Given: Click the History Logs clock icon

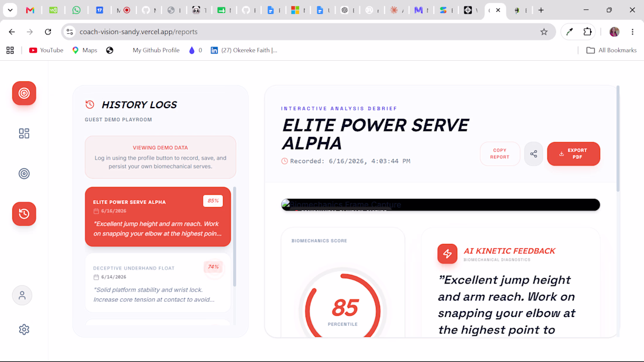Looking at the screenshot, I should coord(90,105).
